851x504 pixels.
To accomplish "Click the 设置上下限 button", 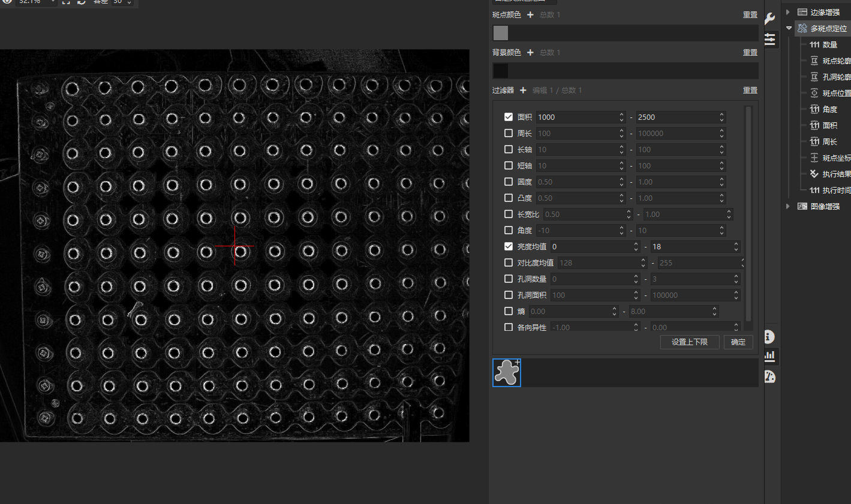I will 690,342.
